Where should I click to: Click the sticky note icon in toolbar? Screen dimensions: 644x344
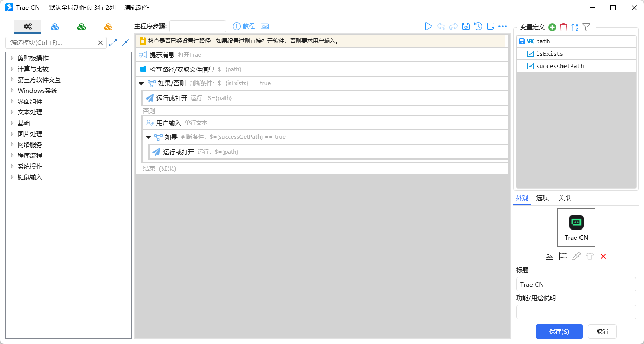(x=491, y=26)
